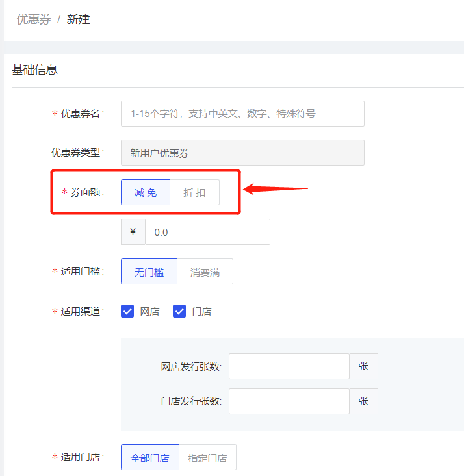Image resolution: width=464 pixels, height=476 pixels.
Task: Focus the 优惠券名 text input
Action: (242, 114)
